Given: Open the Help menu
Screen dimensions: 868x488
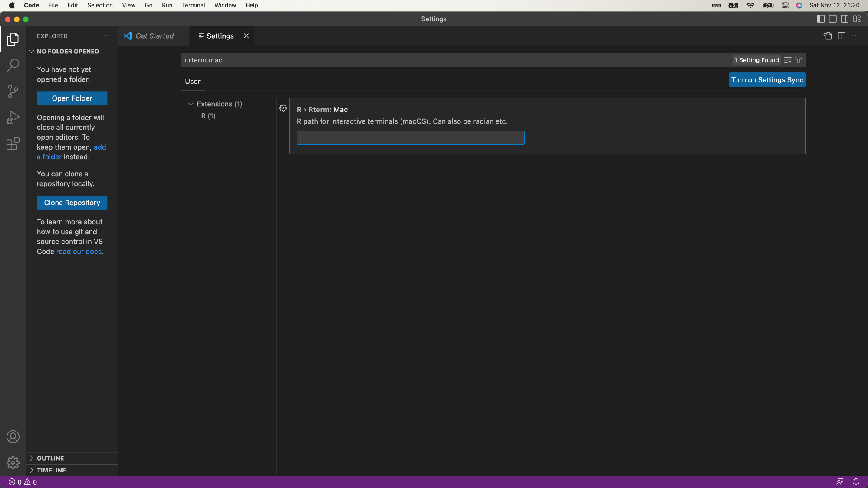Looking at the screenshot, I should point(252,5).
